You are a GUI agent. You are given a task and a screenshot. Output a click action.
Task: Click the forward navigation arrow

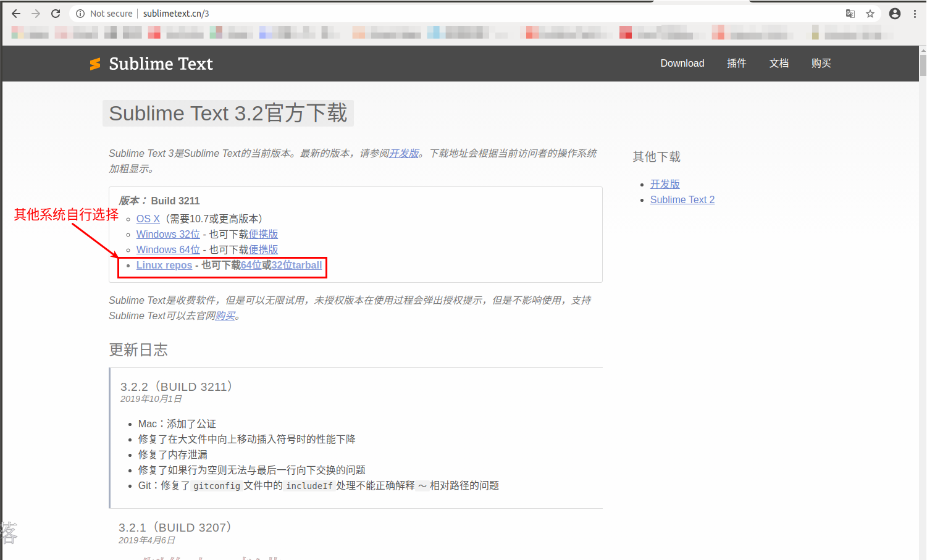(x=35, y=13)
